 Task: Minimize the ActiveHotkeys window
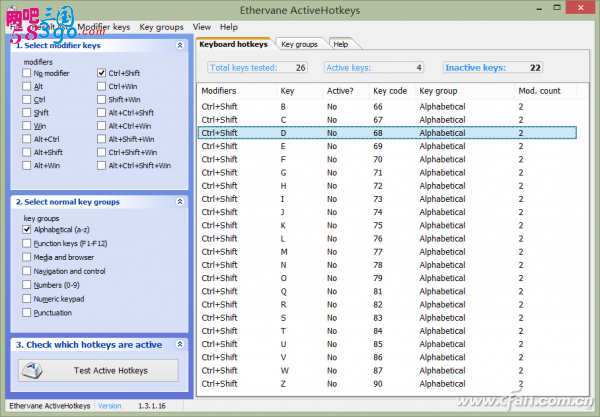tap(539, 8)
